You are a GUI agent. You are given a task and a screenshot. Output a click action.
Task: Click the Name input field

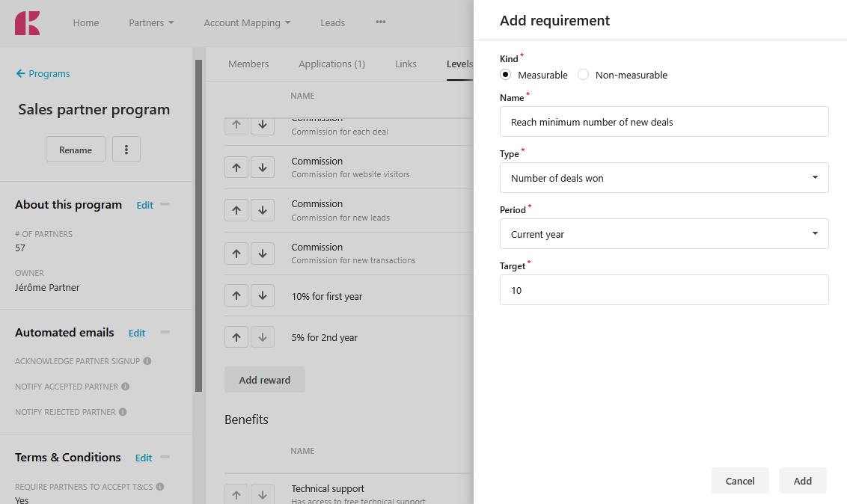pyautogui.click(x=664, y=121)
